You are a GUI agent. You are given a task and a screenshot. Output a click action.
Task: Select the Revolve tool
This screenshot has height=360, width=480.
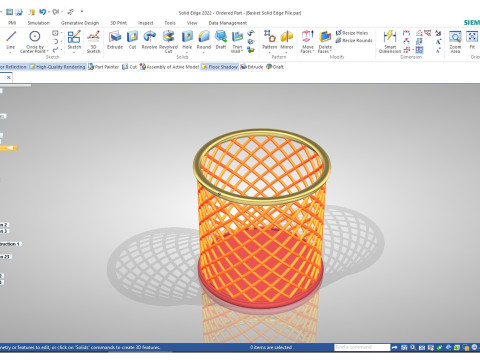[x=149, y=40]
